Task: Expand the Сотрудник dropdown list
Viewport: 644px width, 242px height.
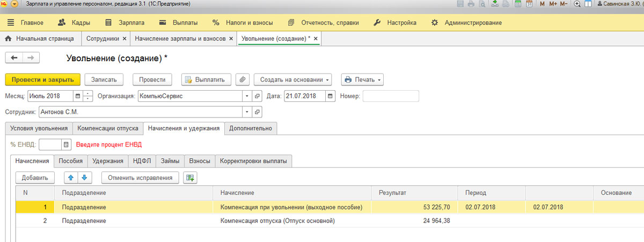Action: 246,112
